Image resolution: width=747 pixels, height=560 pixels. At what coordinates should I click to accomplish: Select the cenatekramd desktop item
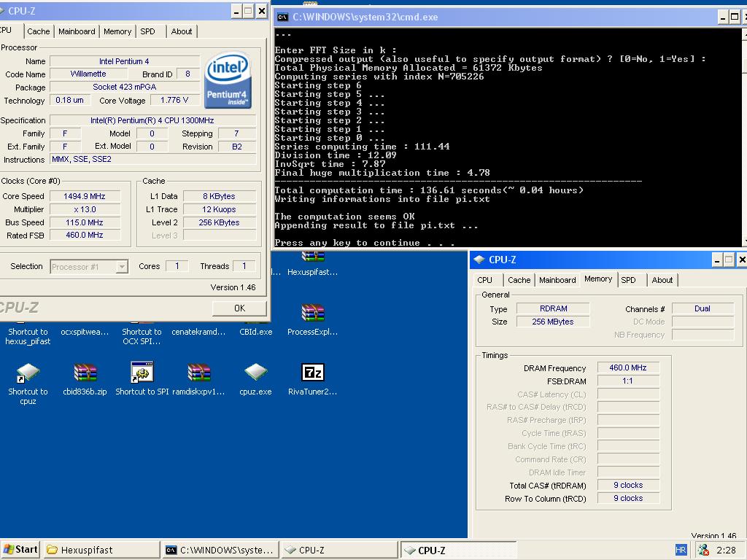tap(198, 332)
